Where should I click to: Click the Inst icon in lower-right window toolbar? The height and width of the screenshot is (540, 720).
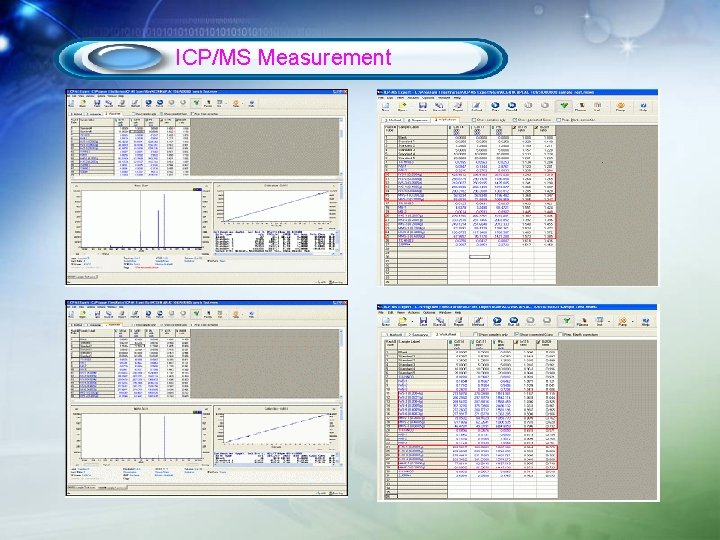(x=600, y=321)
